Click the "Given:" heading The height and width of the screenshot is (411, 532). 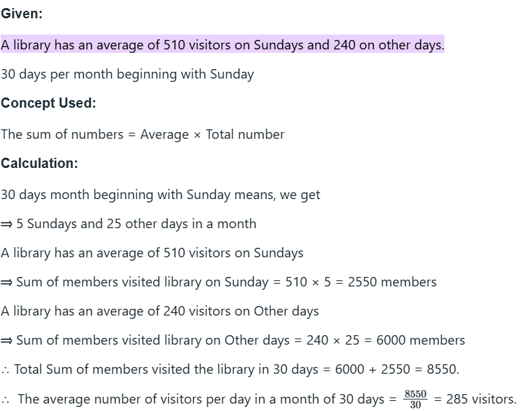pyautogui.click(x=22, y=14)
